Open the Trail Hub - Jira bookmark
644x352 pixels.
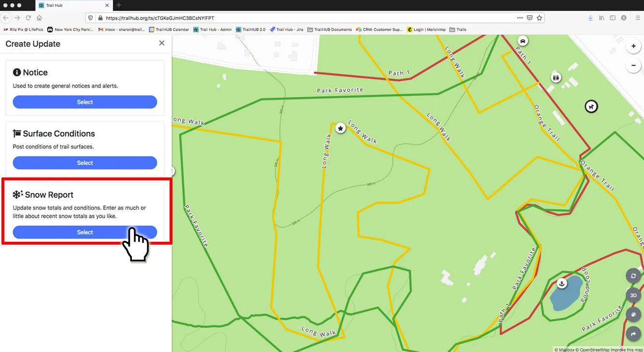point(286,29)
